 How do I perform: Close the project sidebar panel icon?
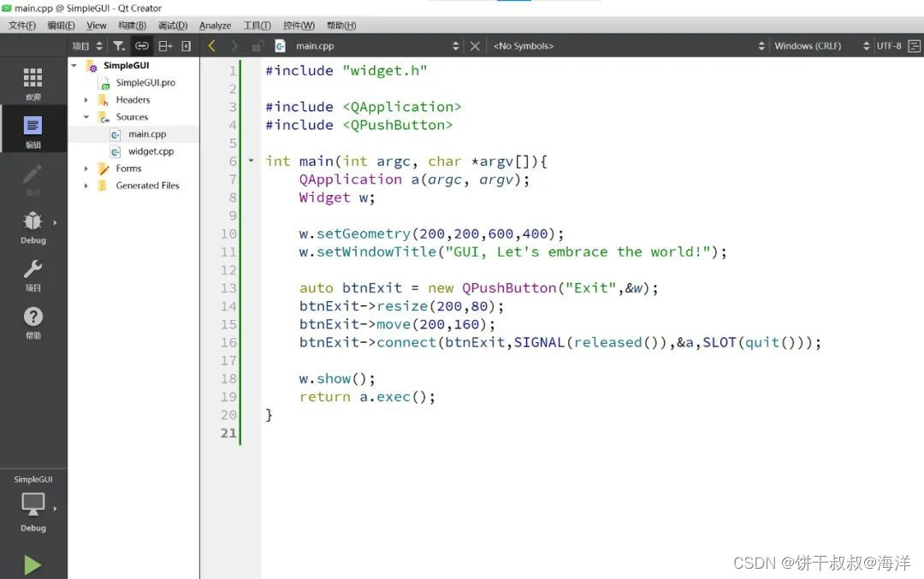click(187, 46)
